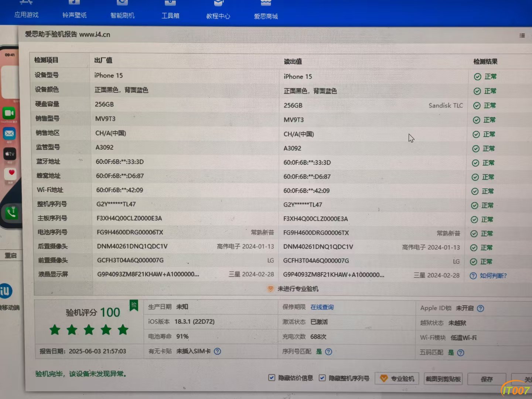Click the 重启 button in left panel

[x=10, y=255]
